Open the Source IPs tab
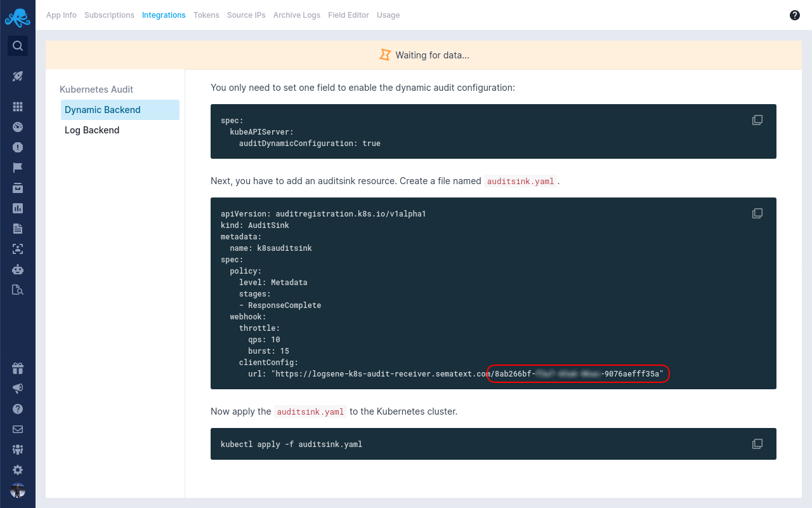The image size is (812, 508). pyautogui.click(x=246, y=15)
